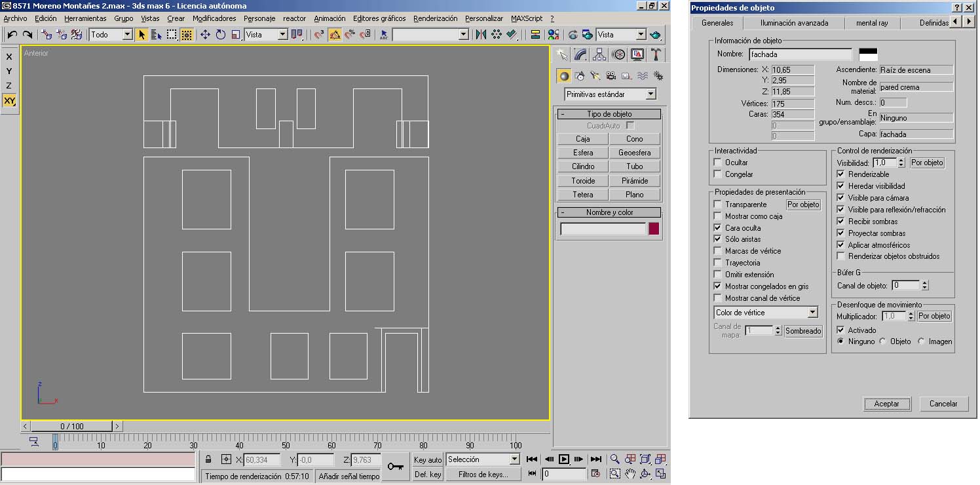The height and width of the screenshot is (485, 980).
Task: Open the Modificadores menu
Action: pos(214,18)
